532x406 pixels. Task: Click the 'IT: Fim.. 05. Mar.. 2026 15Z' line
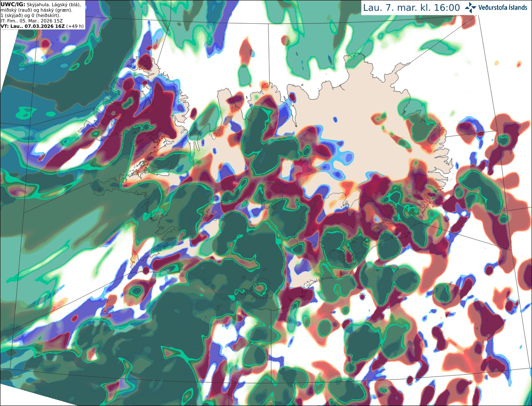[32, 20]
